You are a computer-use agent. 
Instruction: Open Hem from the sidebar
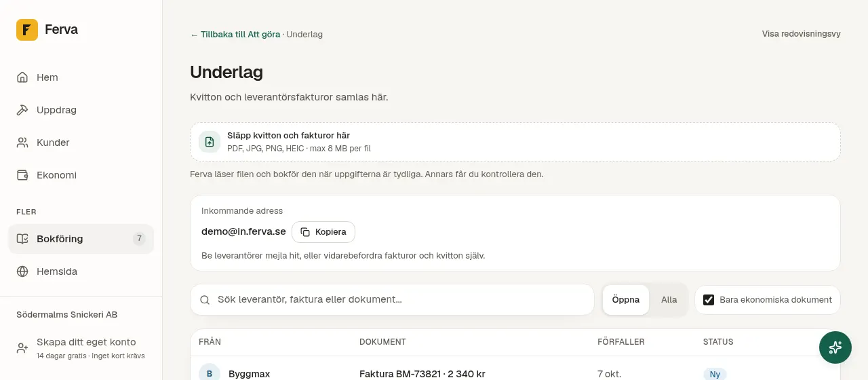tap(81, 77)
